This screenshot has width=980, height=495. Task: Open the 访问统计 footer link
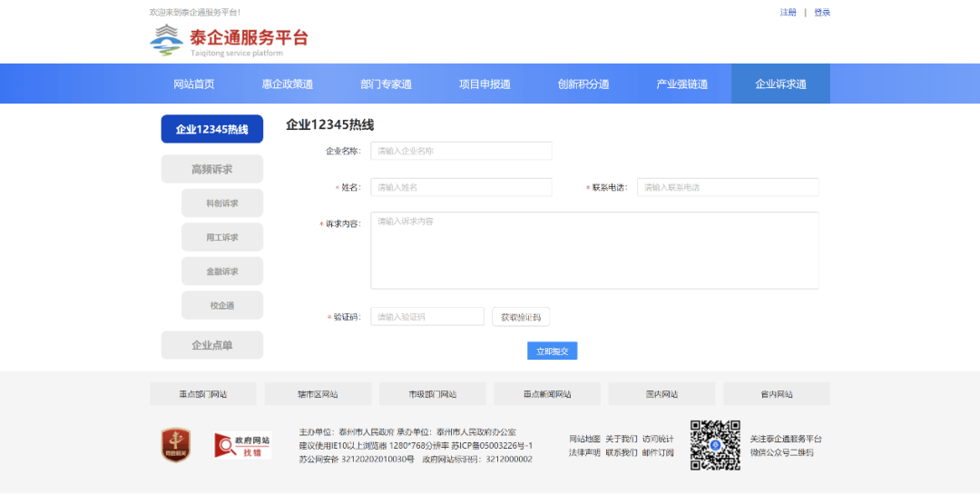pos(658,439)
